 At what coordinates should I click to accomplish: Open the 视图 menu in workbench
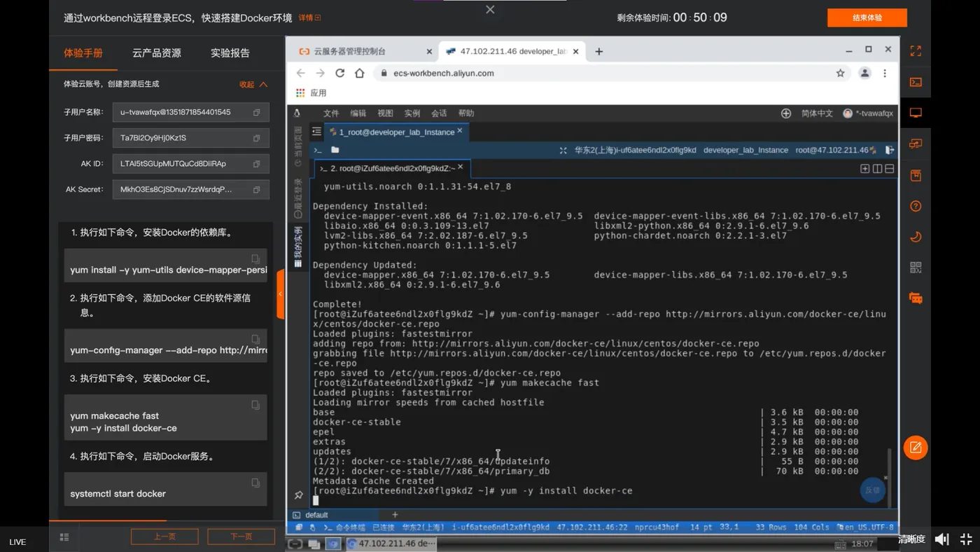click(x=385, y=113)
